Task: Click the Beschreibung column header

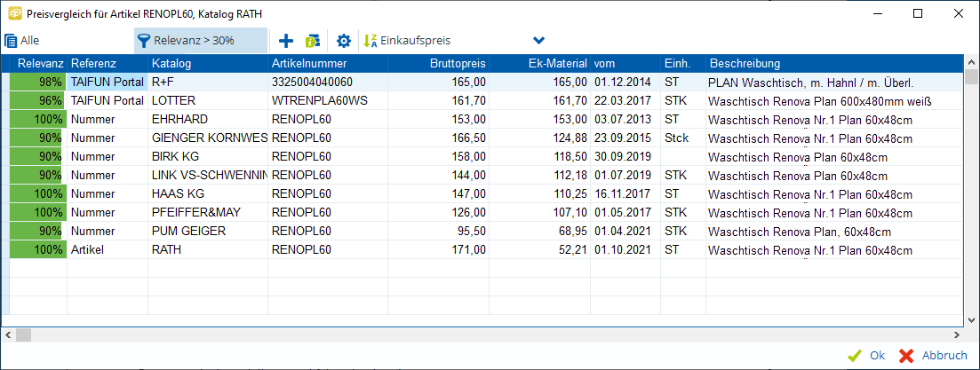Action: click(745, 64)
